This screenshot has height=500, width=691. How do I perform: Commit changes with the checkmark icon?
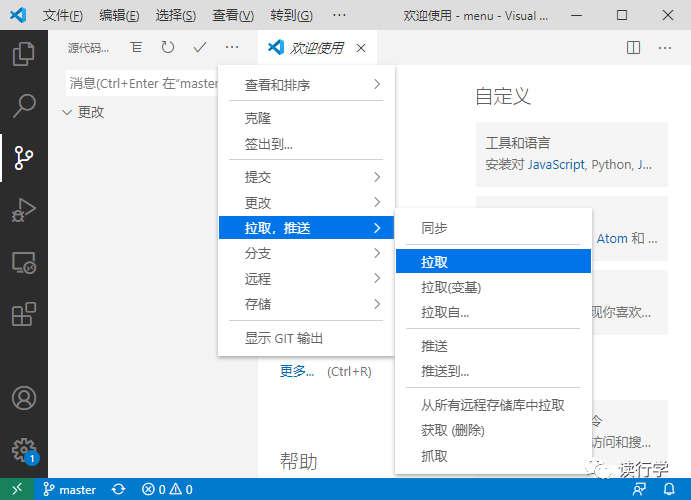pos(200,47)
